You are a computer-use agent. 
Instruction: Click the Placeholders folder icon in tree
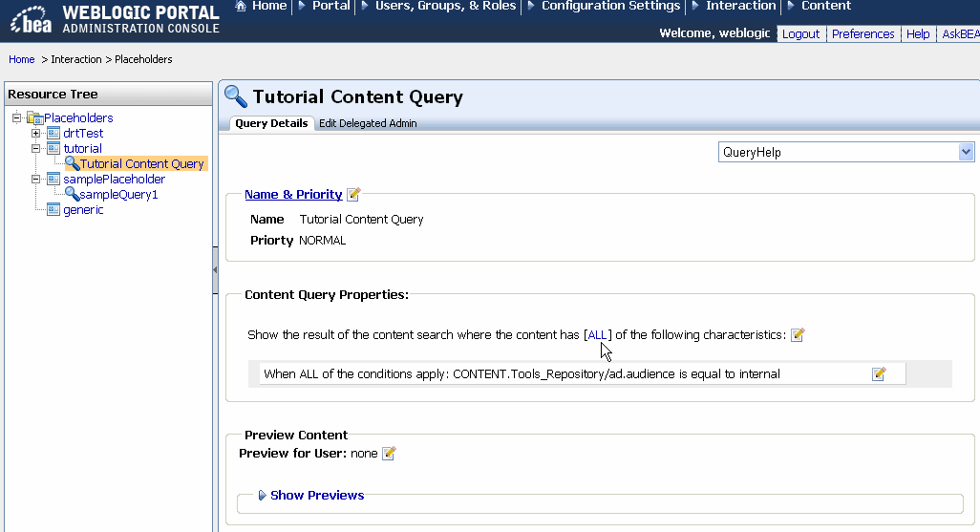tap(34, 117)
